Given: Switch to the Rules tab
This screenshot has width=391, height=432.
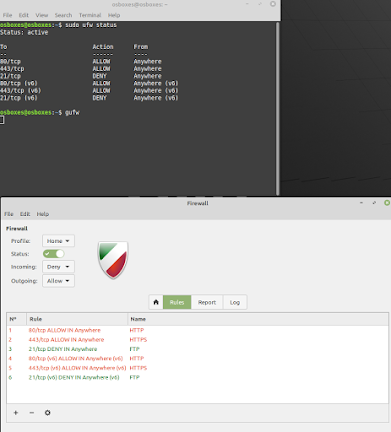Looking at the screenshot, I should coord(177,302).
